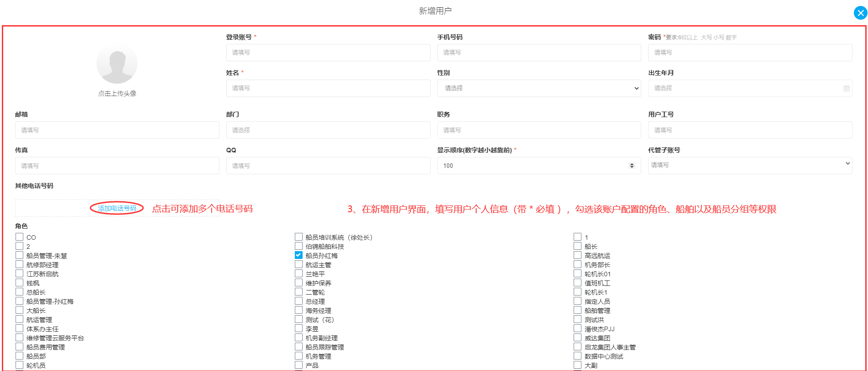Image resolution: width=868 pixels, height=371 pixels.
Task: Tick the 李昱 role checkbox
Action: click(298, 328)
